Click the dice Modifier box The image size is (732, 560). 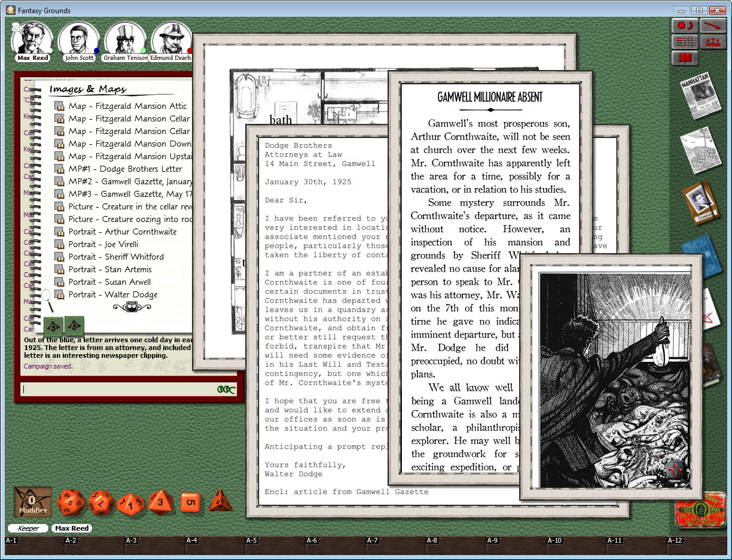pos(32,503)
